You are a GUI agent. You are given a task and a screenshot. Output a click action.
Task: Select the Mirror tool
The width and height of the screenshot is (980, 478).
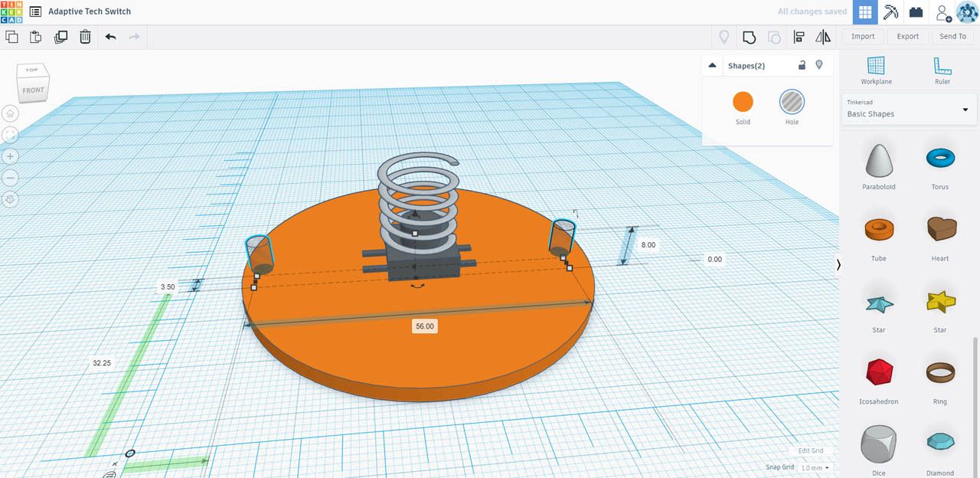point(822,36)
